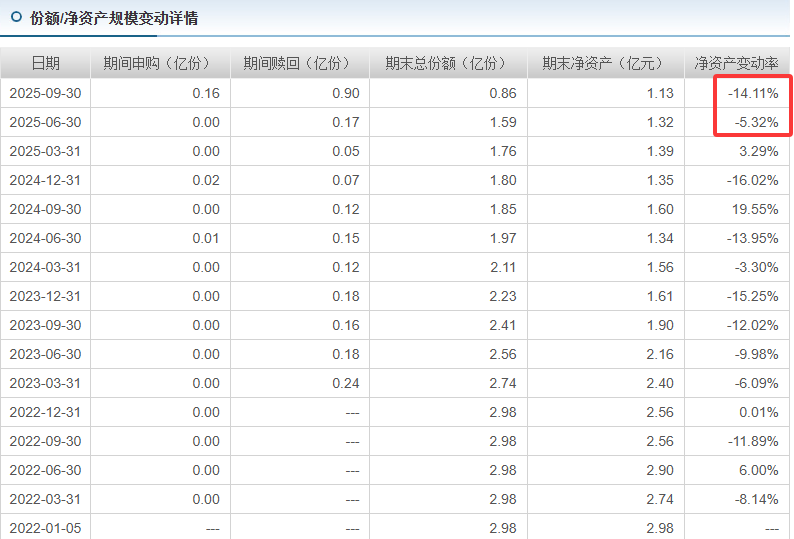Image resolution: width=794 pixels, height=539 pixels.
Task: Select the date cell 2024-03-31
Action: pos(45,267)
